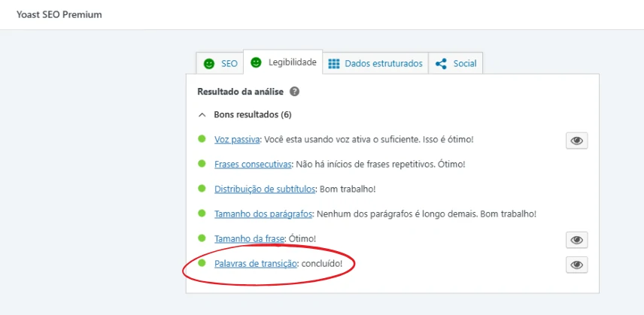Switch to the Dados estruturados tab label
Viewport: 644px width, 315px height.
(384, 64)
